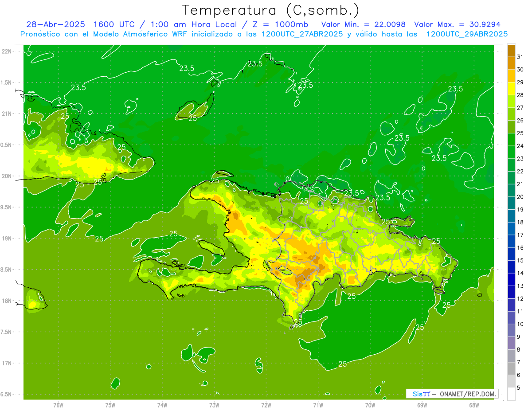This screenshot has width=532, height=411.
Task: Click the '75W' longitude axis label
Action: [x=110, y=405]
